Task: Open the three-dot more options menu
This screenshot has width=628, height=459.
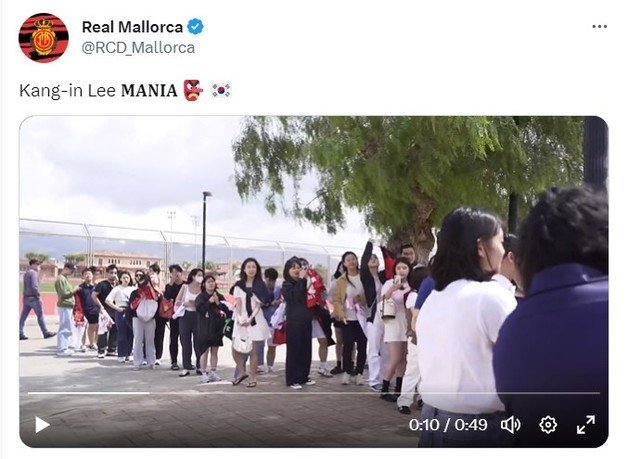Action: (x=599, y=26)
